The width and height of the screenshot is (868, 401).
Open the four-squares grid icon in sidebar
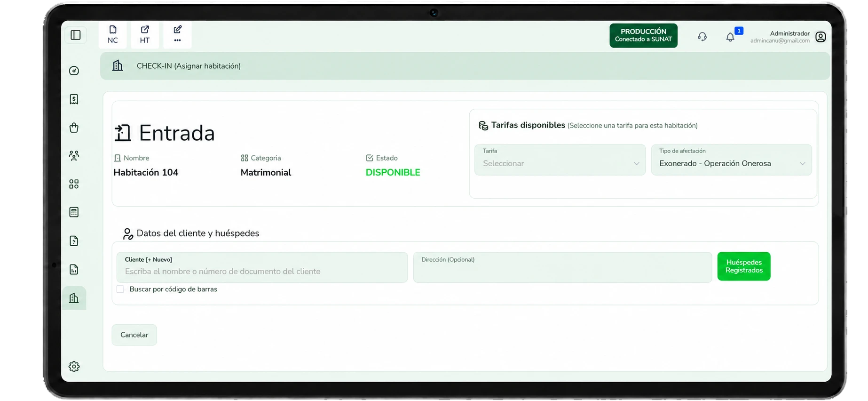click(74, 184)
